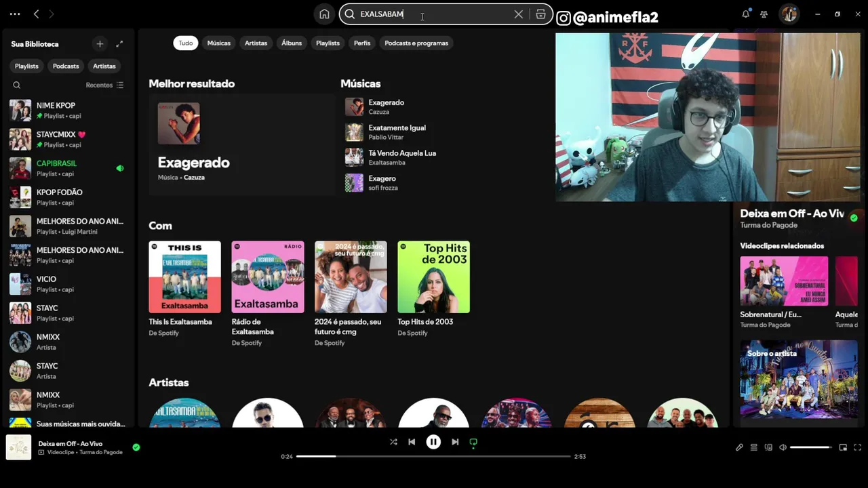
Task: Toggle saved check next to Deixa em Off
Action: pyautogui.click(x=136, y=447)
